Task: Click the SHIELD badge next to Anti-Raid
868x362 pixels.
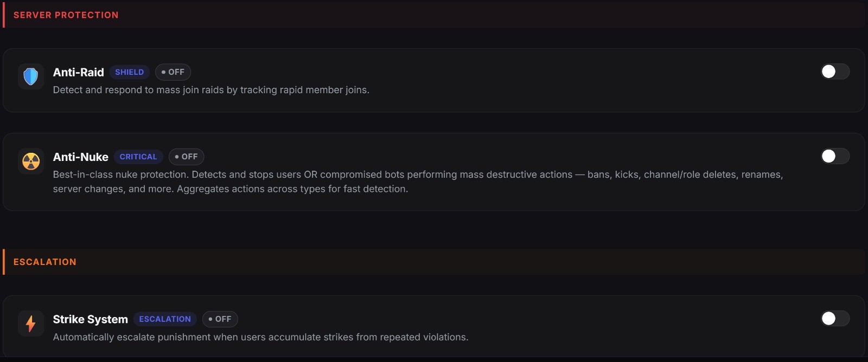Action: tap(129, 72)
